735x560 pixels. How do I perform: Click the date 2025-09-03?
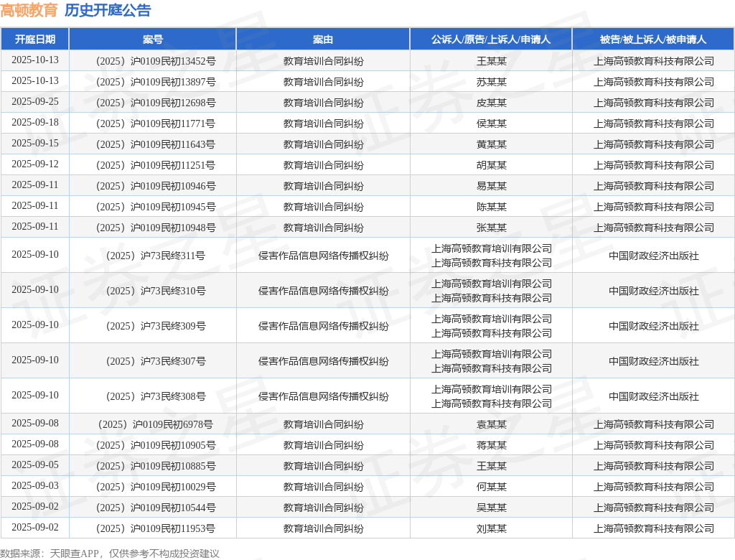pyautogui.click(x=35, y=485)
